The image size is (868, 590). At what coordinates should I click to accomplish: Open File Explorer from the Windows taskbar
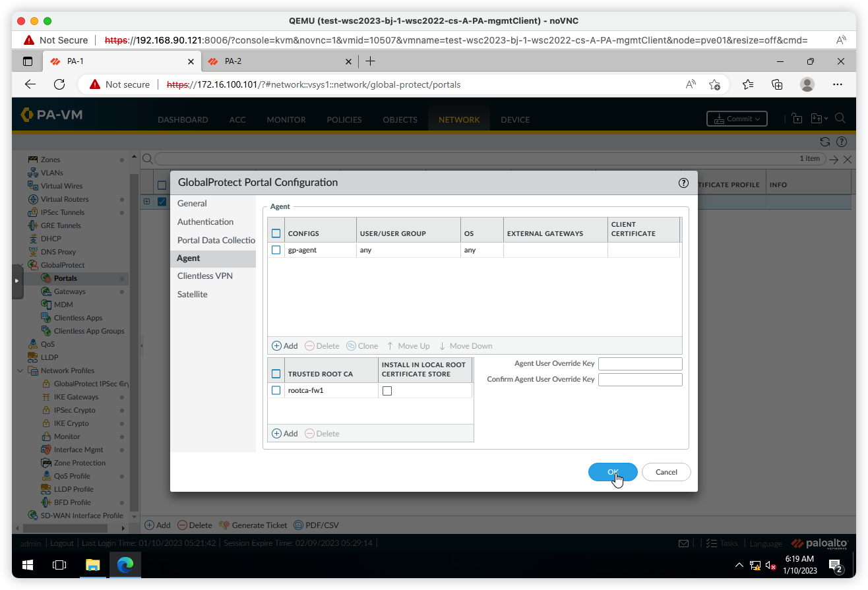(92, 565)
